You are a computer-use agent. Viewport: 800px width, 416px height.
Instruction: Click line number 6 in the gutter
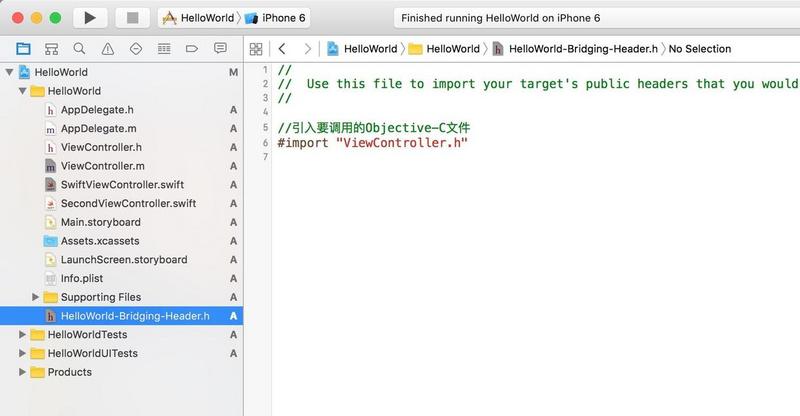tap(265, 143)
